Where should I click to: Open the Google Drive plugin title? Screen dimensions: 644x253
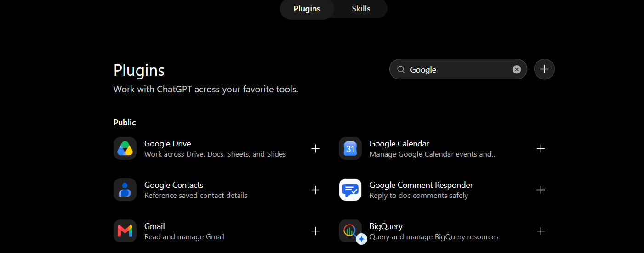168,144
